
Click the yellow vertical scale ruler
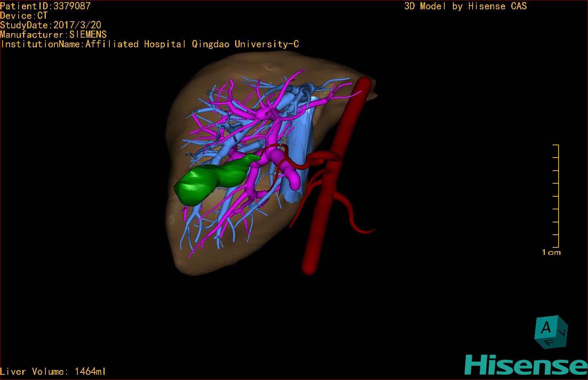[x=556, y=196]
